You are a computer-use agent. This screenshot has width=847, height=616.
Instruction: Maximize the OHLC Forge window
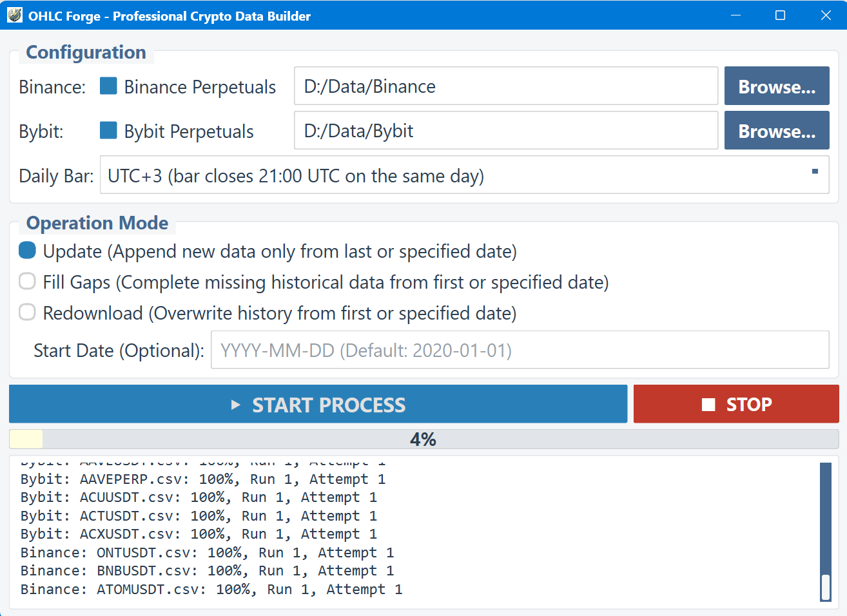780,15
